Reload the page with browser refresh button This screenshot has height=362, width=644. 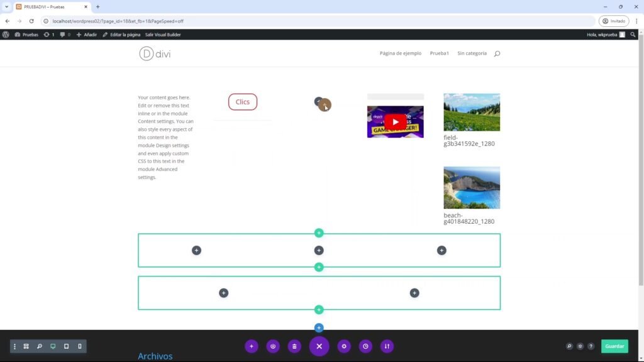tap(31, 21)
